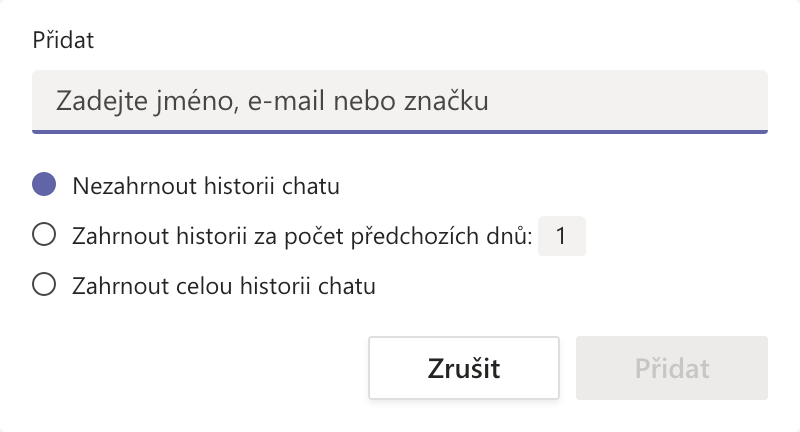Click the "Nezahrnout historii chatu" label text
800x432 pixels.
pos(205,186)
